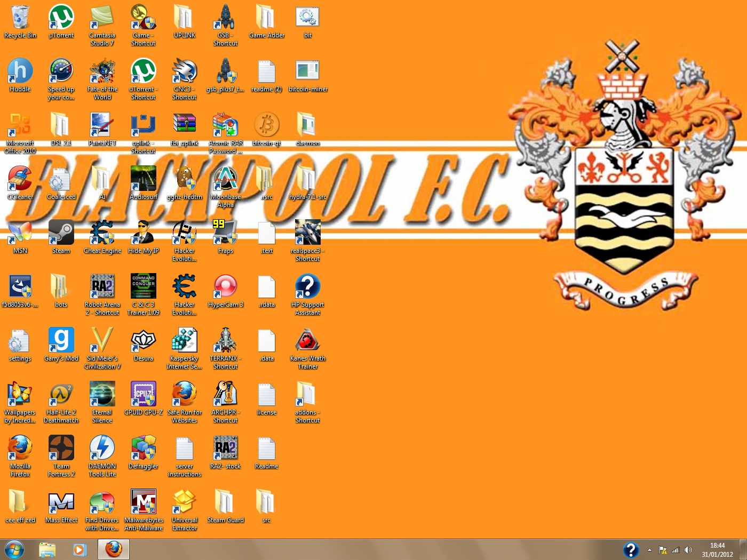
Task: Launch Windows Media Player taskbar button
Action: pos(80,549)
